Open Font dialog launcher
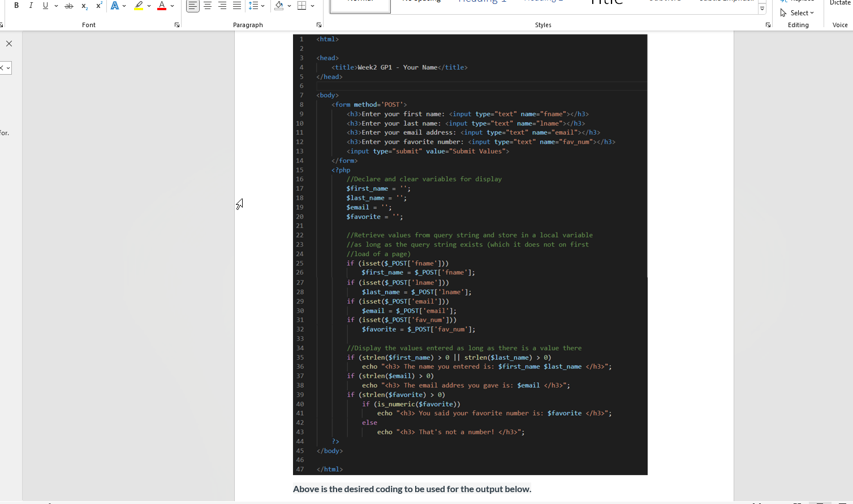Image resolution: width=853 pixels, height=504 pixels. tap(177, 25)
